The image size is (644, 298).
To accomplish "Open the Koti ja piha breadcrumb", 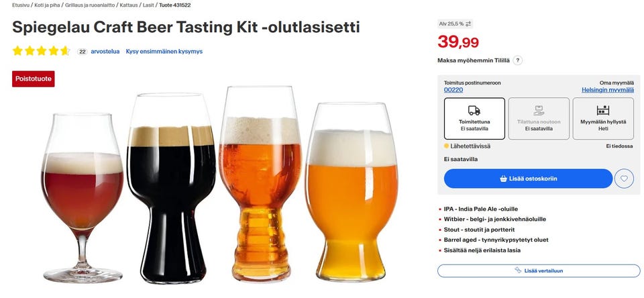I will coord(46,5).
